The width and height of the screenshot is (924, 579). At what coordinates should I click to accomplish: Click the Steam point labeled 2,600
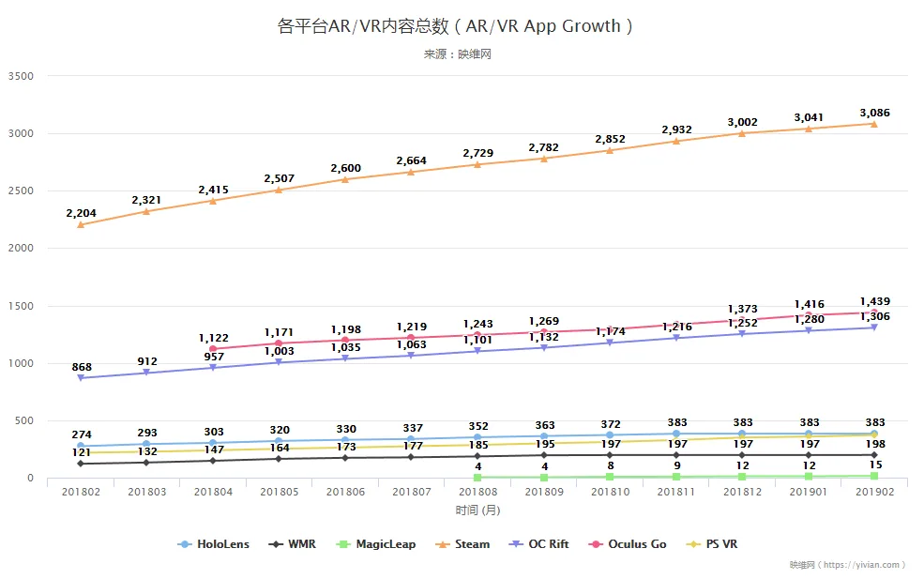point(345,179)
